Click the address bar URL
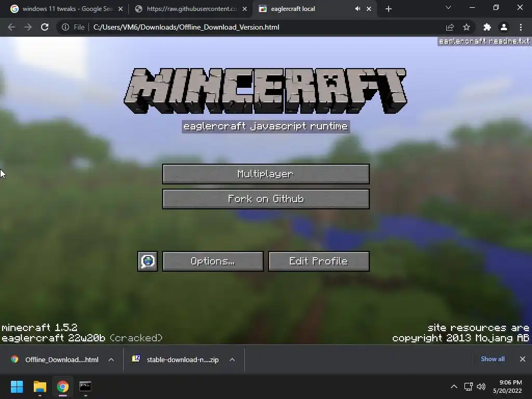 tap(187, 27)
